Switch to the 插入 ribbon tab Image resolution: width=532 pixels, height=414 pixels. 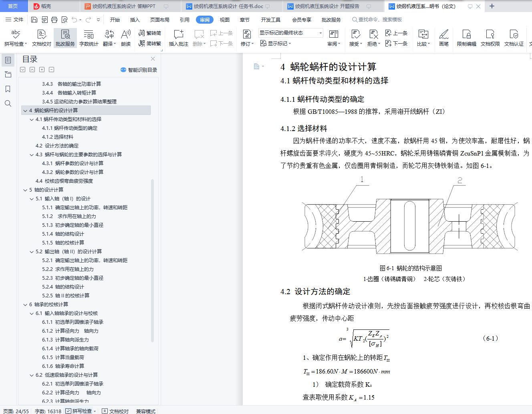[x=135, y=20]
